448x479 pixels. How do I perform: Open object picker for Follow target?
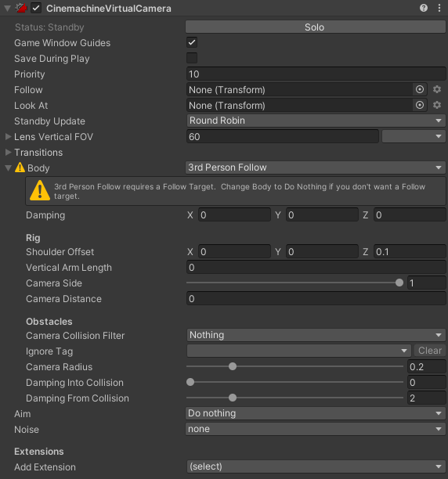(x=420, y=89)
